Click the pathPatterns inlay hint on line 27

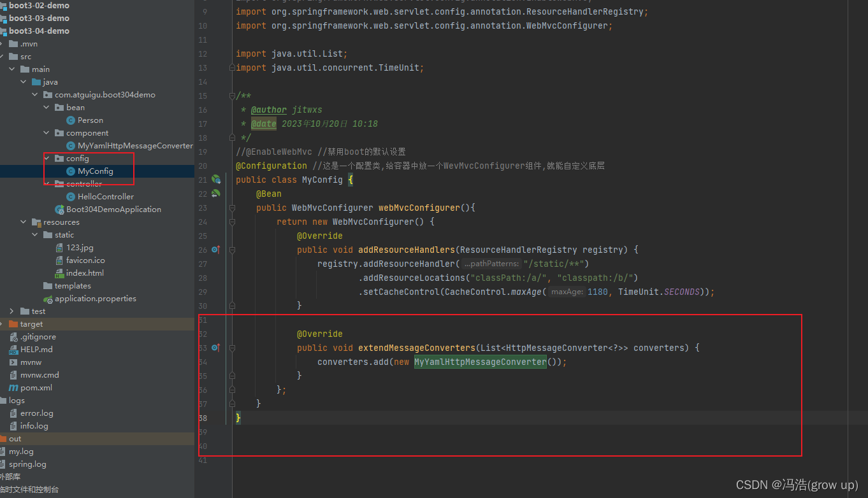[491, 264]
